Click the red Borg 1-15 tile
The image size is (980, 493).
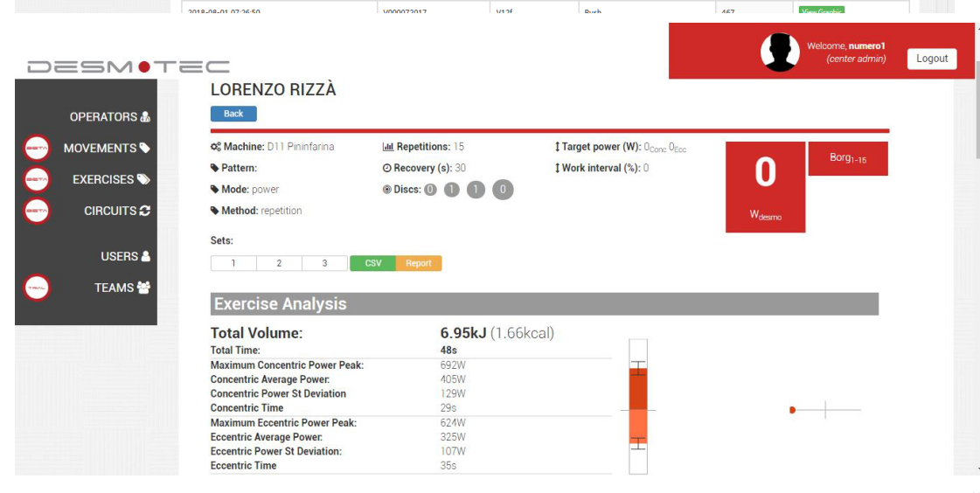847,159
